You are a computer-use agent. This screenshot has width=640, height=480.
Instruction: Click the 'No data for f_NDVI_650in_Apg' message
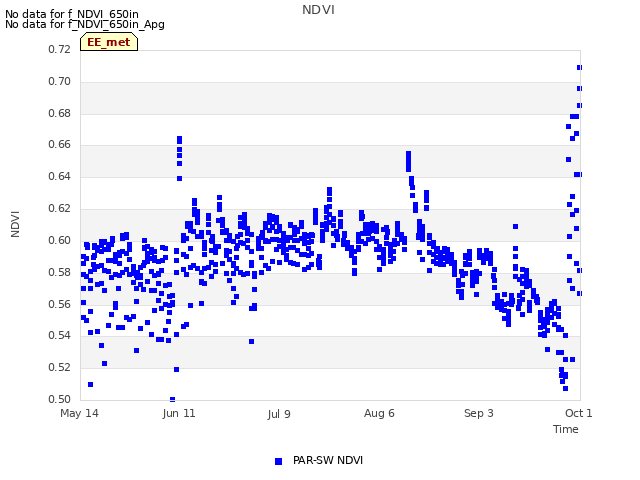pos(85,24)
